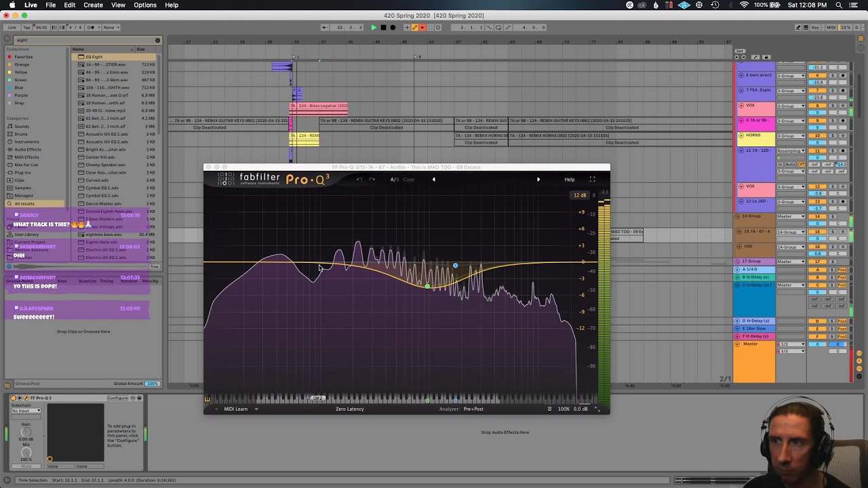Select the blue EQ band node
868x488 pixels.
point(456,265)
